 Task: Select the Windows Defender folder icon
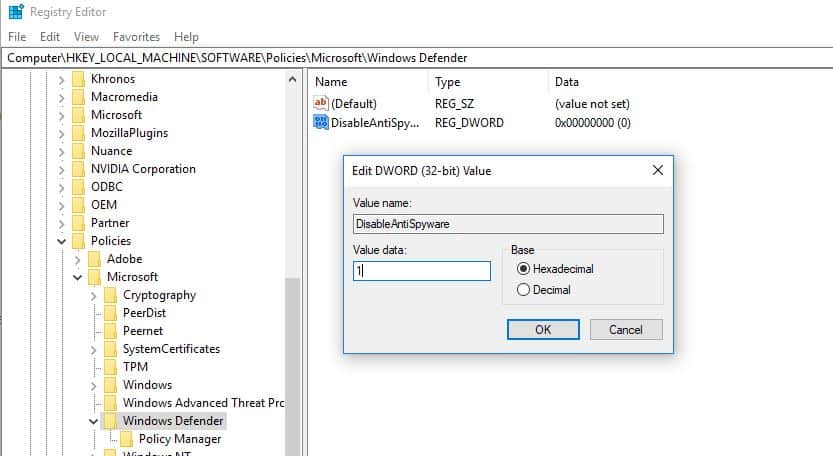pyautogui.click(x=110, y=421)
